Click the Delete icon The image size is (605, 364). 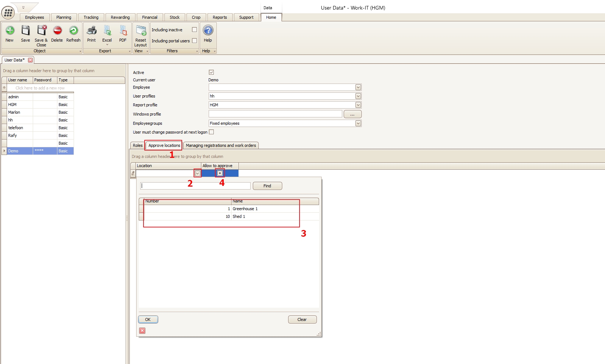coord(57,31)
